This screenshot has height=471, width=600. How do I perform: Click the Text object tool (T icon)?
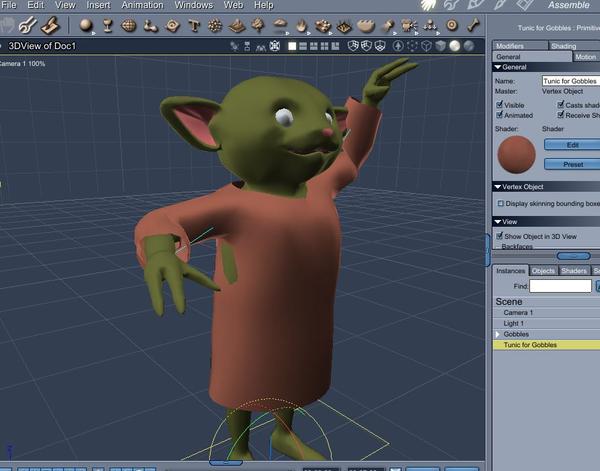(194, 26)
